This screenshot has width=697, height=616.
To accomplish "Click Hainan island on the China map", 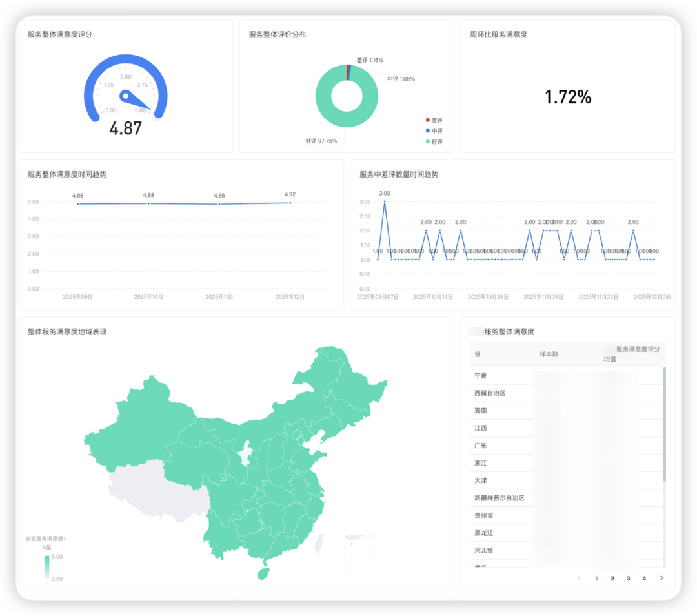I will (262, 573).
